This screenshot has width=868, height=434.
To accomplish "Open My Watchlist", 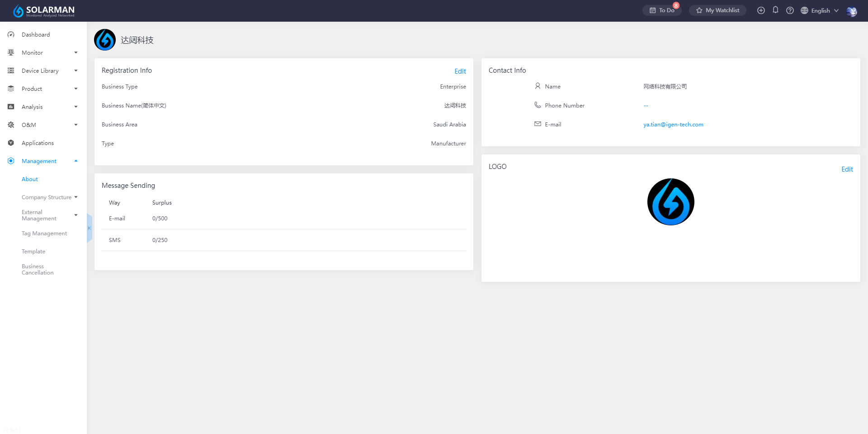I will point(717,10).
